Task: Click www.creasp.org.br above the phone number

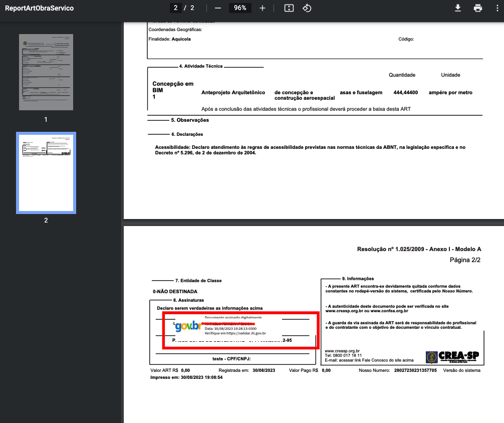Action: (x=342, y=351)
